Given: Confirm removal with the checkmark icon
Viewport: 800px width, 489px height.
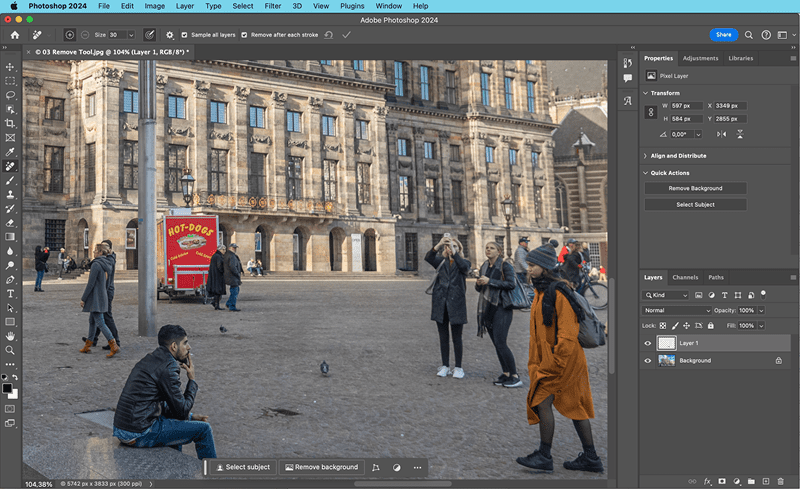Looking at the screenshot, I should tap(346, 35).
